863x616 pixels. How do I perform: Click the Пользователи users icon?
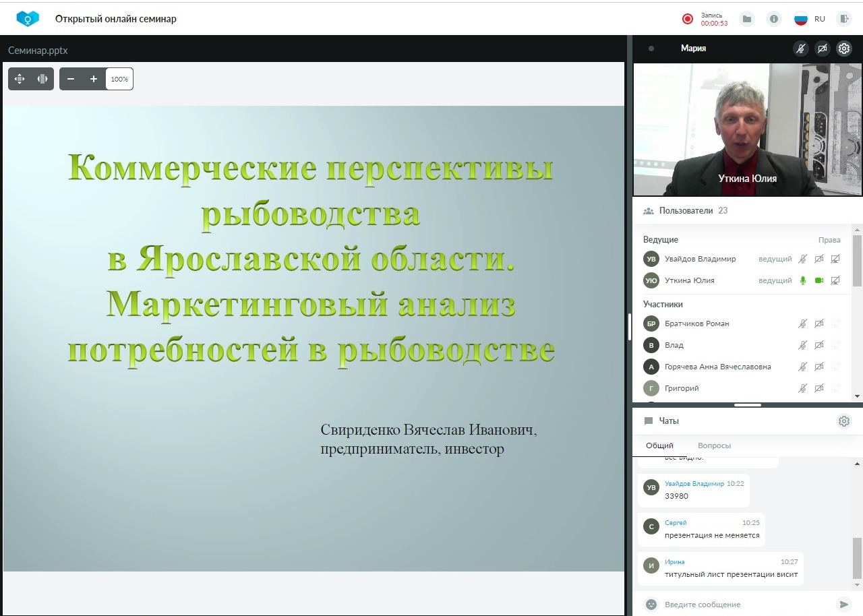(649, 211)
